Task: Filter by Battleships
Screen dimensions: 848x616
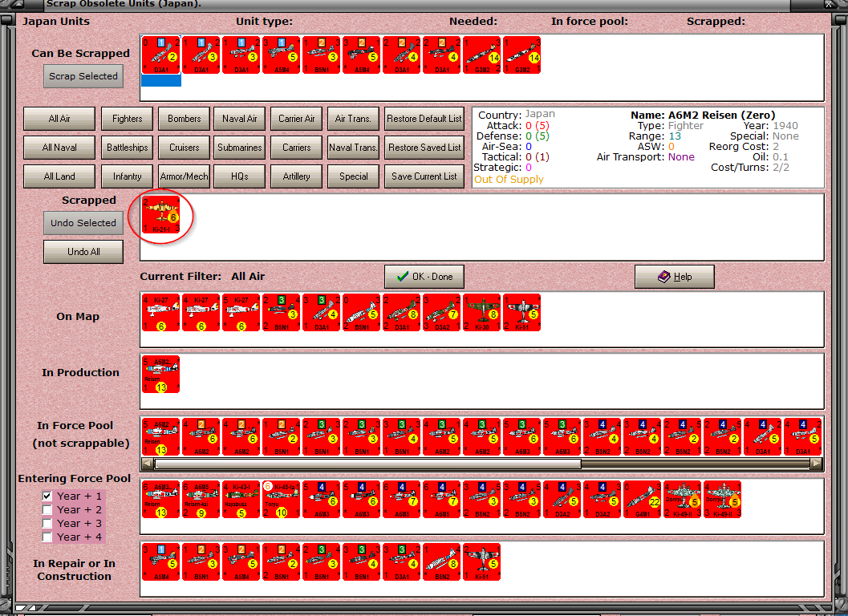Action: (127, 147)
